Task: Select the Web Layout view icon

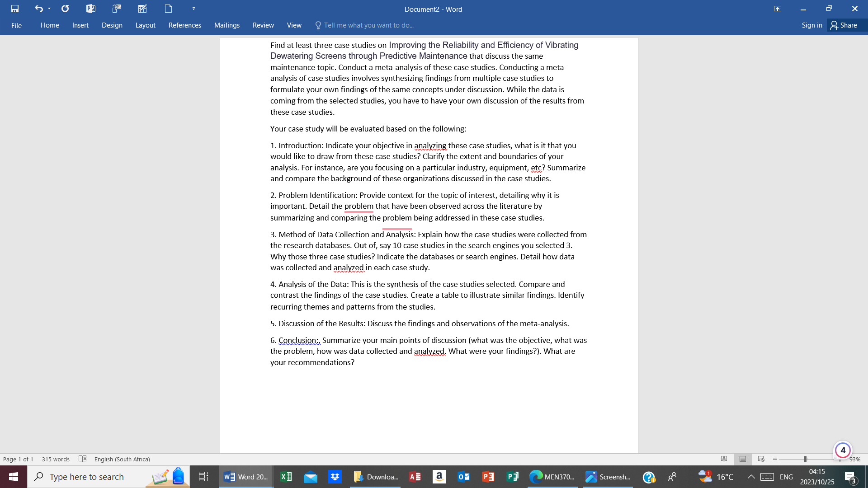Action: pyautogui.click(x=761, y=459)
